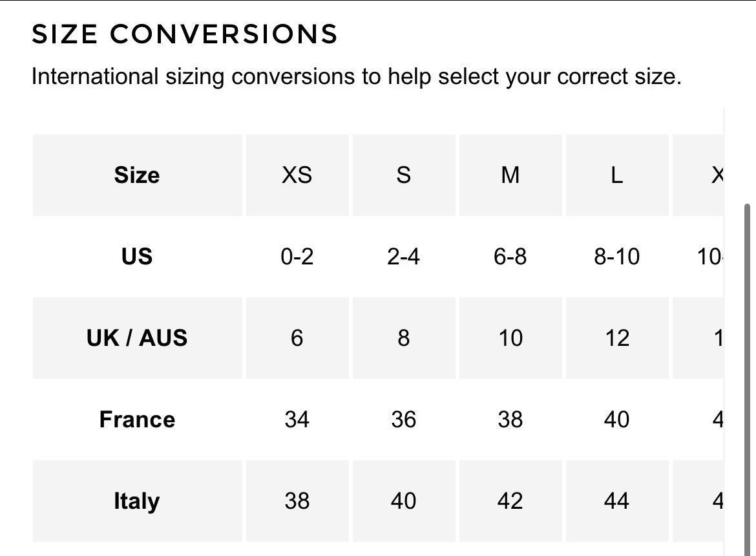Image resolution: width=756 pixels, height=556 pixels.
Task: Click the vertical scrollbar thumb
Action: (748, 375)
